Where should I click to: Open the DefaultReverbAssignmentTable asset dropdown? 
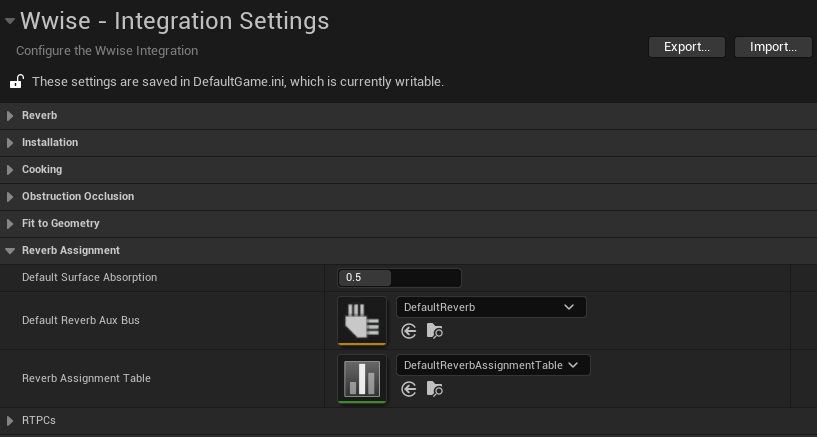493,365
